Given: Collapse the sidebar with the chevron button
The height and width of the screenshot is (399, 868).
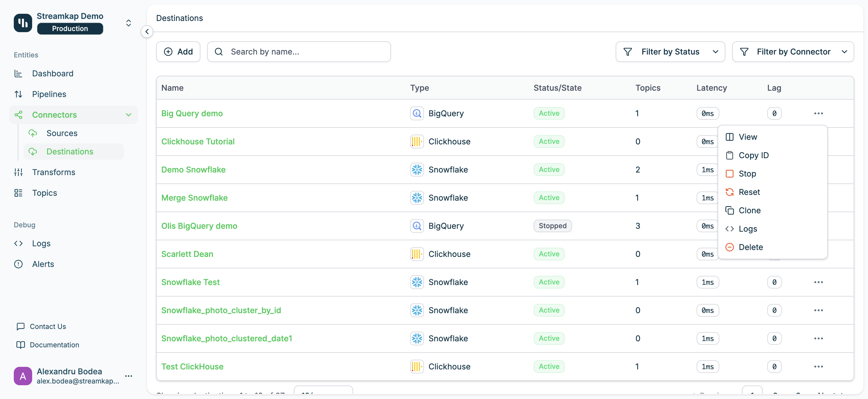Looking at the screenshot, I should (147, 32).
